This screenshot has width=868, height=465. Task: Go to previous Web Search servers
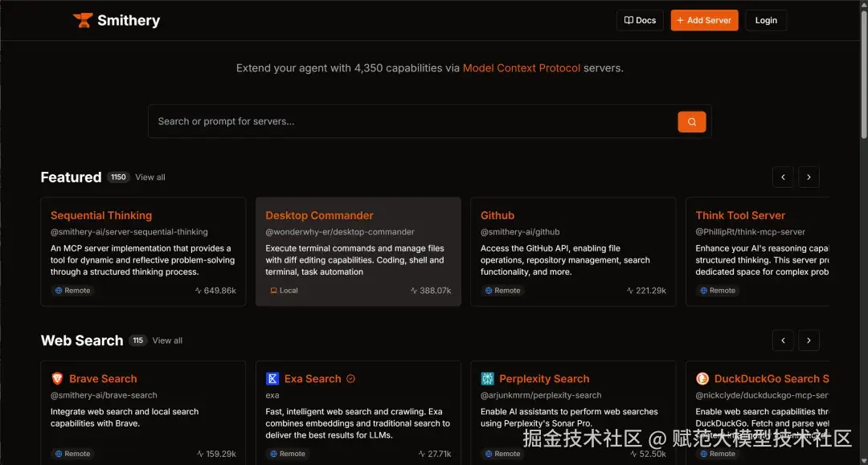coord(783,341)
